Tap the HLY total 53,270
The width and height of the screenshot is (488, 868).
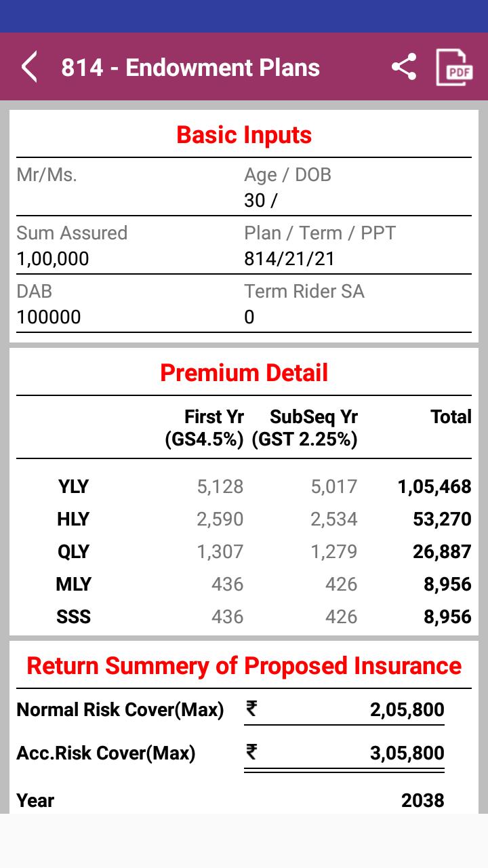tap(442, 519)
